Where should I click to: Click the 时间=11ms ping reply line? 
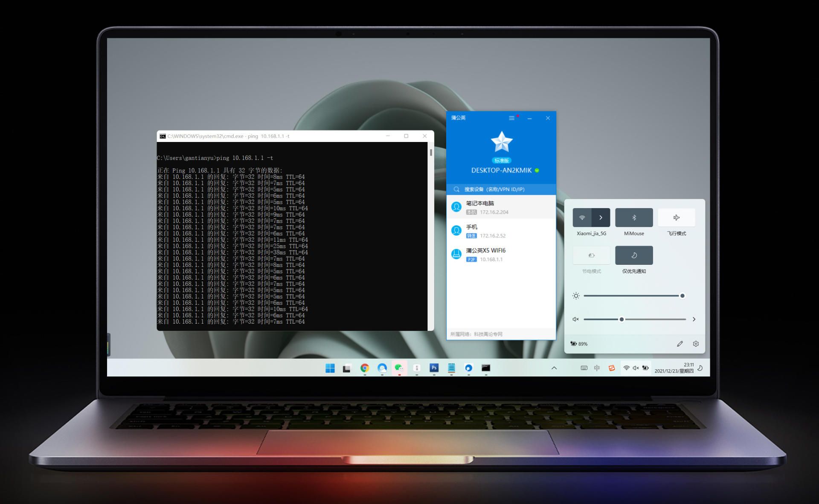[232, 240]
